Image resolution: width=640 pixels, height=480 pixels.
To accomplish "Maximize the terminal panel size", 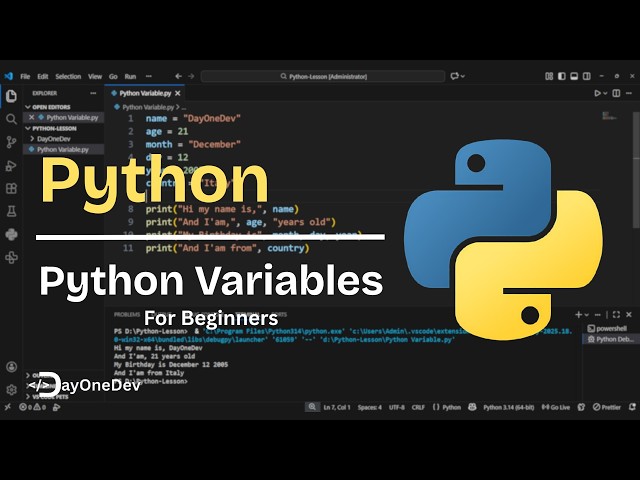I will click(616, 314).
